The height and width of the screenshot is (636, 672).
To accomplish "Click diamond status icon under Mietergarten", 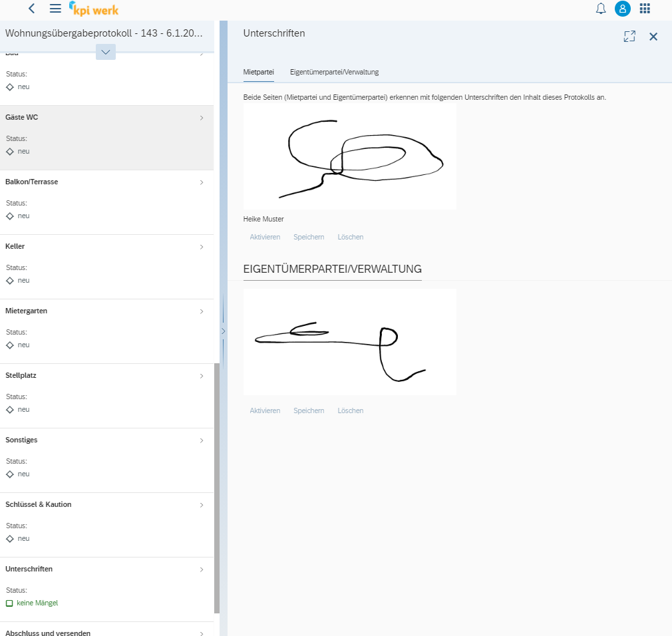I will pos(10,345).
